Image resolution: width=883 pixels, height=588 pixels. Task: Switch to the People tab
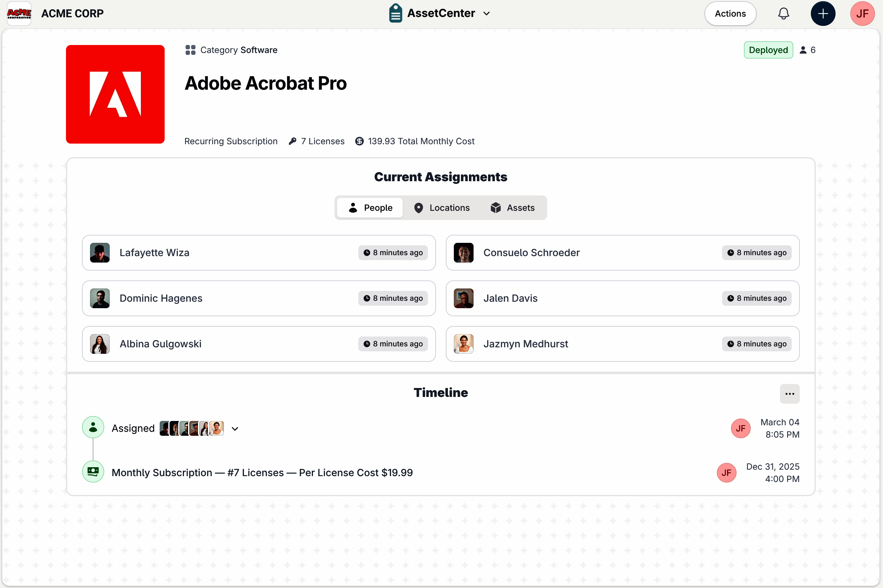pyautogui.click(x=370, y=208)
